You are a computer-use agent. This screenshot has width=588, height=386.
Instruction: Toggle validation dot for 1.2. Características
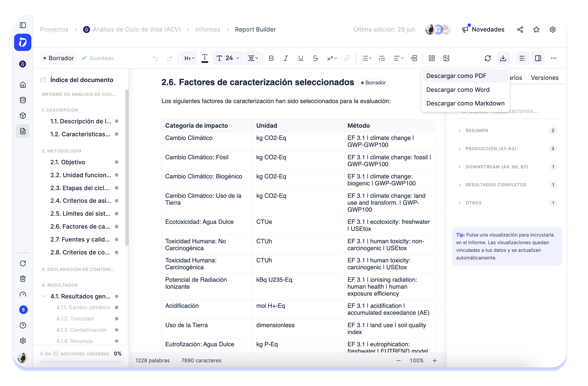(117, 134)
